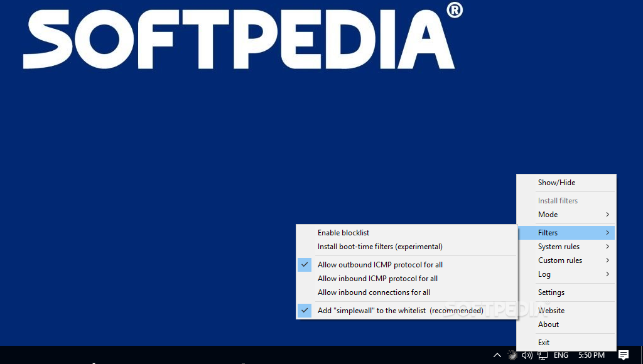Open the System rules submenu
Viewport: 643px width, 364px height.
[x=566, y=247]
